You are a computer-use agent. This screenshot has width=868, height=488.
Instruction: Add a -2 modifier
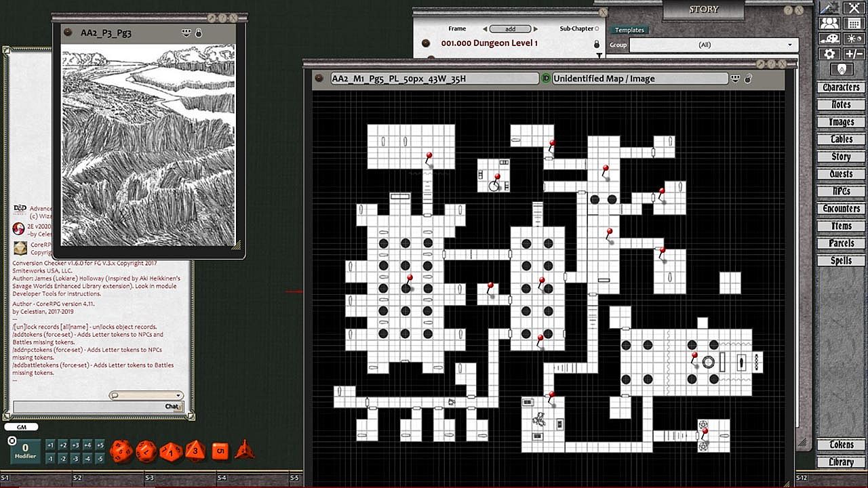62,459
